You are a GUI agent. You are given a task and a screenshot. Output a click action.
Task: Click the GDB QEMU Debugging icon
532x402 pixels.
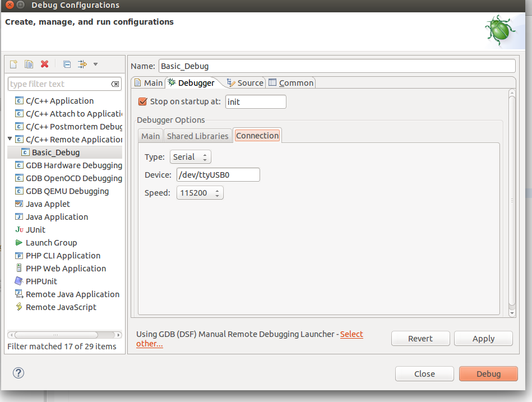pos(19,191)
